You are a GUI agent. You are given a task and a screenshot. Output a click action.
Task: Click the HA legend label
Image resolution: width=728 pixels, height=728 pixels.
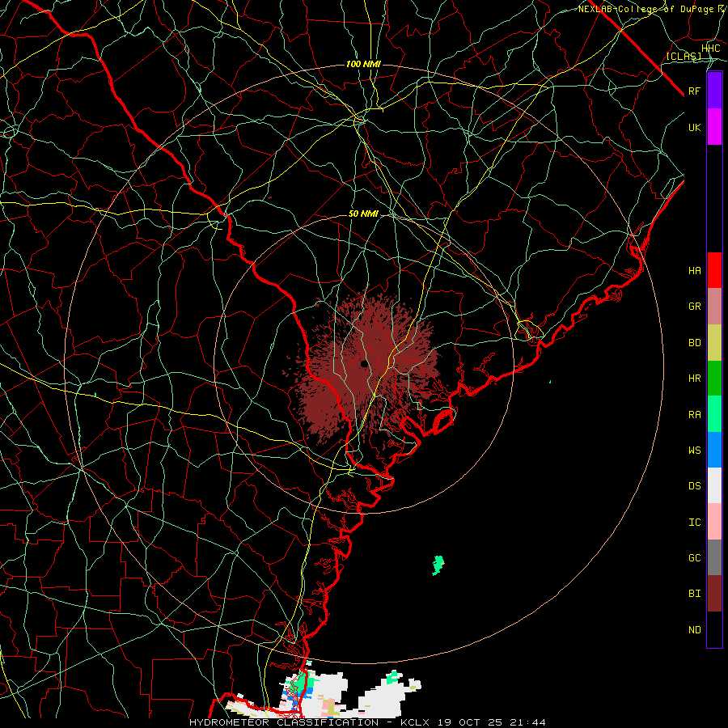(694, 270)
